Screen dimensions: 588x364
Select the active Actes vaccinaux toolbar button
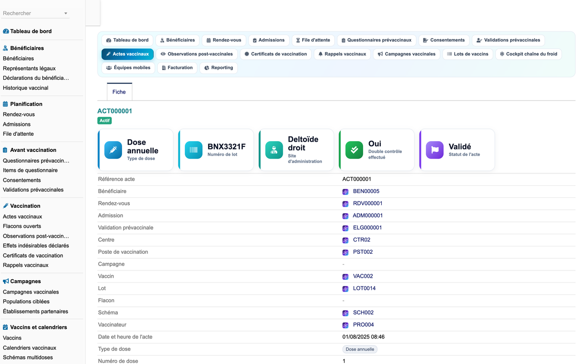[127, 54]
